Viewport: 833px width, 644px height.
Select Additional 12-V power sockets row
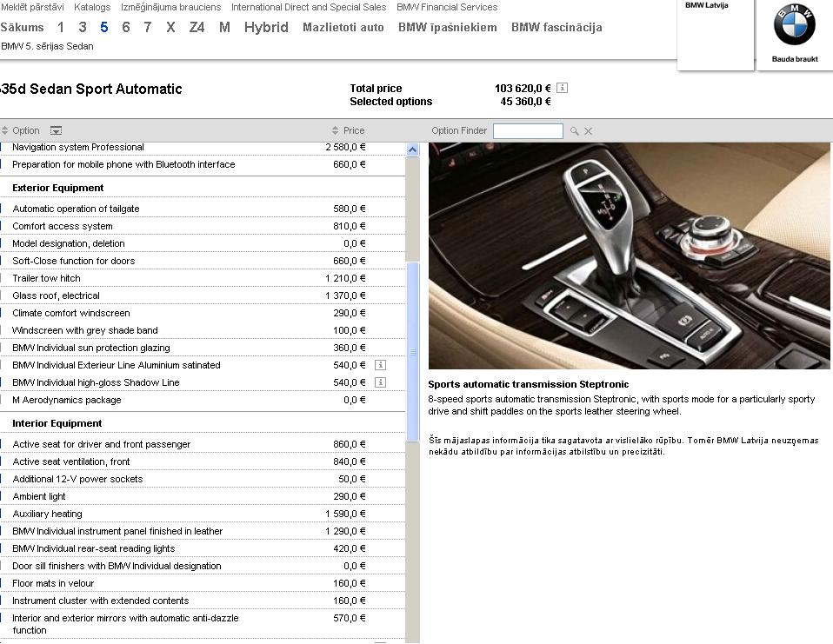coord(203,479)
